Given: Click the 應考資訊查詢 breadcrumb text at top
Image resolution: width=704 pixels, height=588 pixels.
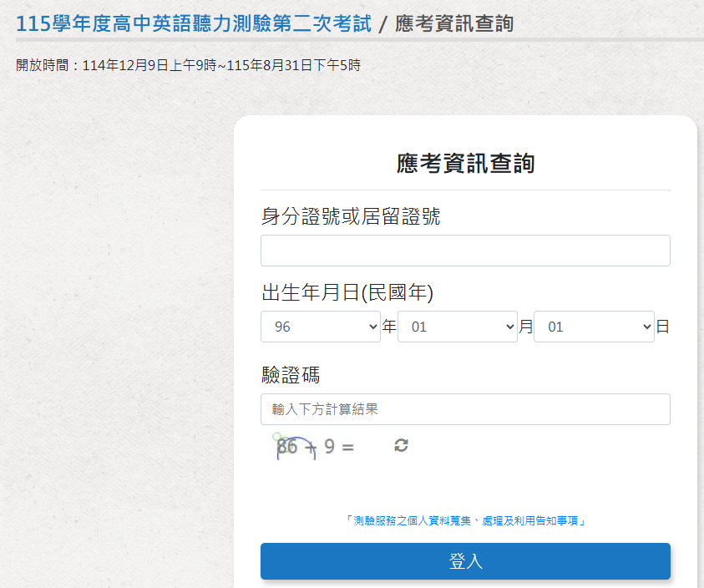Looking at the screenshot, I should tap(454, 24).
